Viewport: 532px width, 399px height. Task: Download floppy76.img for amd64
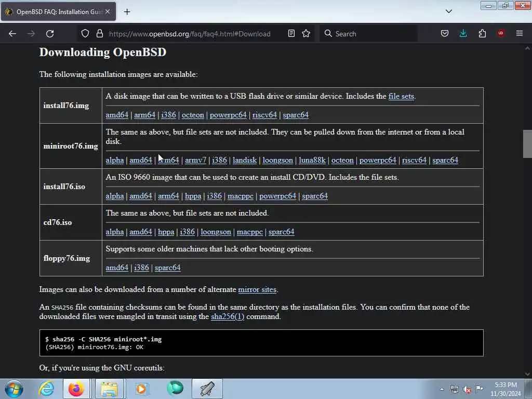(x=117, y=268)
